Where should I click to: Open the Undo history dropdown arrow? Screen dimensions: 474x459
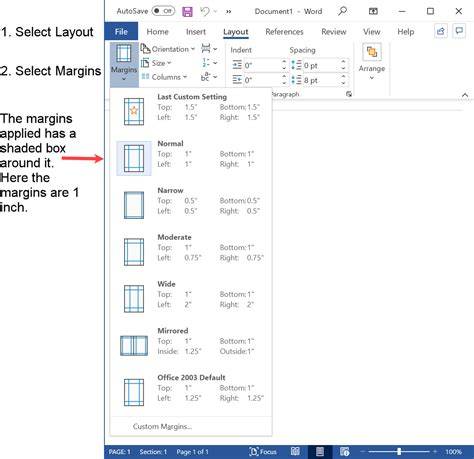(x=215, y=12)
